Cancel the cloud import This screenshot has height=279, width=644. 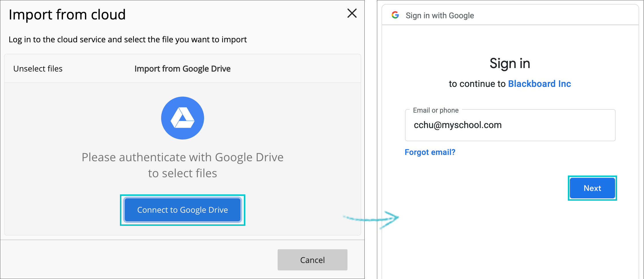[x=312, y=260]
